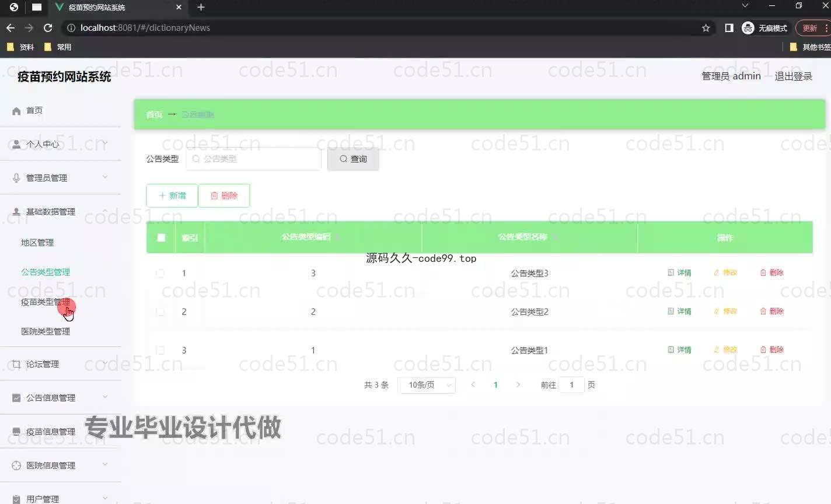
Task: Expand the 管理员管理 sidebar menu
Action: point(61,178)
